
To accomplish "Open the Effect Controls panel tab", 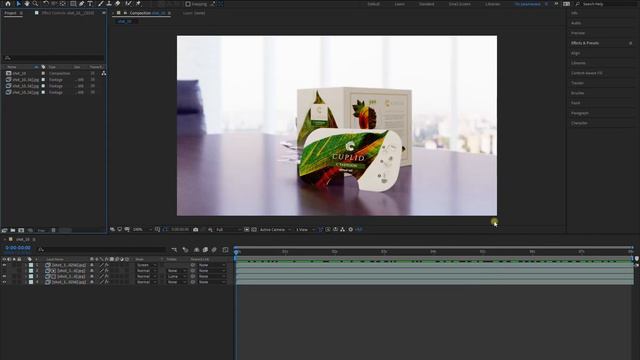I will pyautogui.click(x=68, y=13).
